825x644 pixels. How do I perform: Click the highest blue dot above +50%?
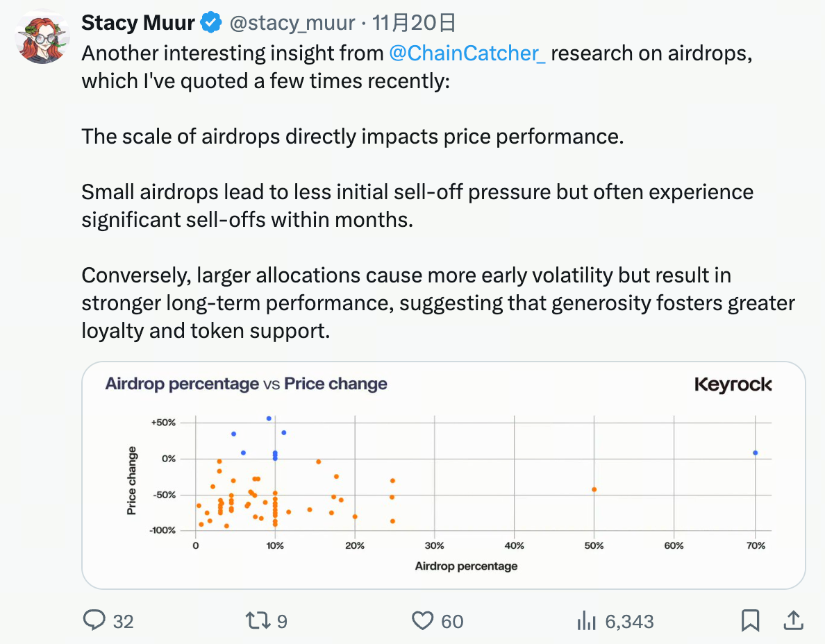coord(269,418)
